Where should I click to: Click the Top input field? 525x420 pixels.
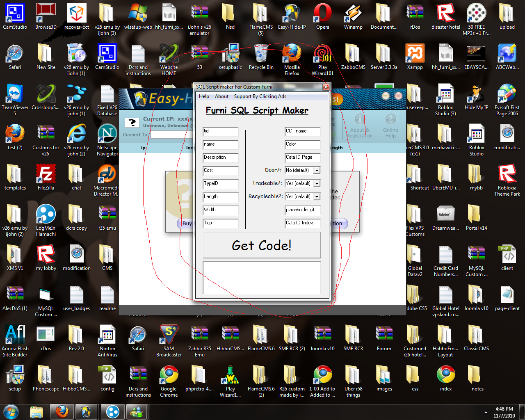coord(221,224)
